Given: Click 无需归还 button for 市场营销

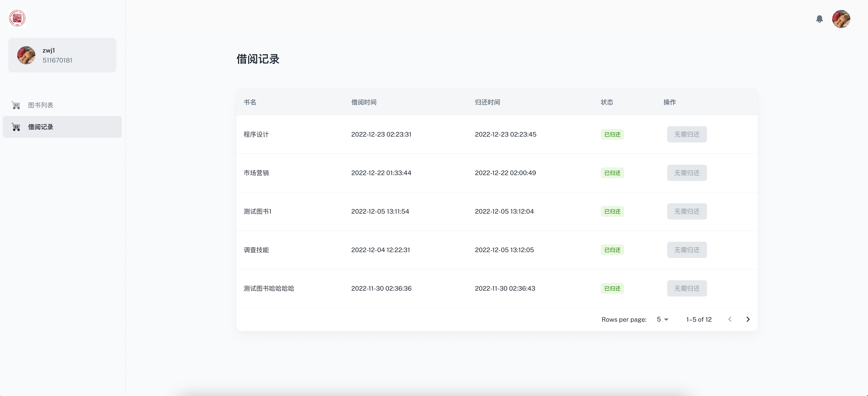Looking at the screenshot, I should (x=687, y=173).
